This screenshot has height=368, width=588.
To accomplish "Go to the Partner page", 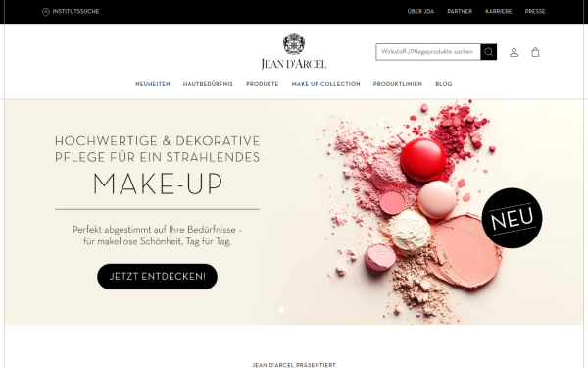I will pos(460,11).
